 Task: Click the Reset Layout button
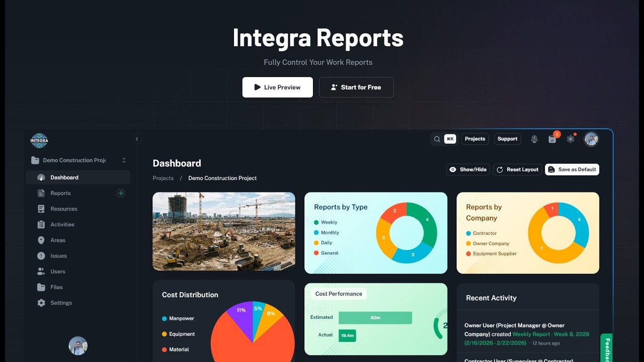point(518,169)
